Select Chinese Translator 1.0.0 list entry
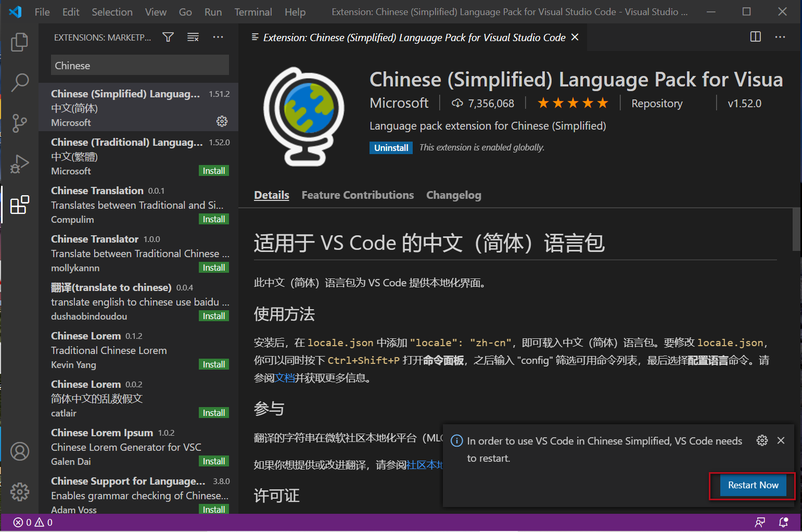This screenshot has height=532, width=802. coord(138,252)
